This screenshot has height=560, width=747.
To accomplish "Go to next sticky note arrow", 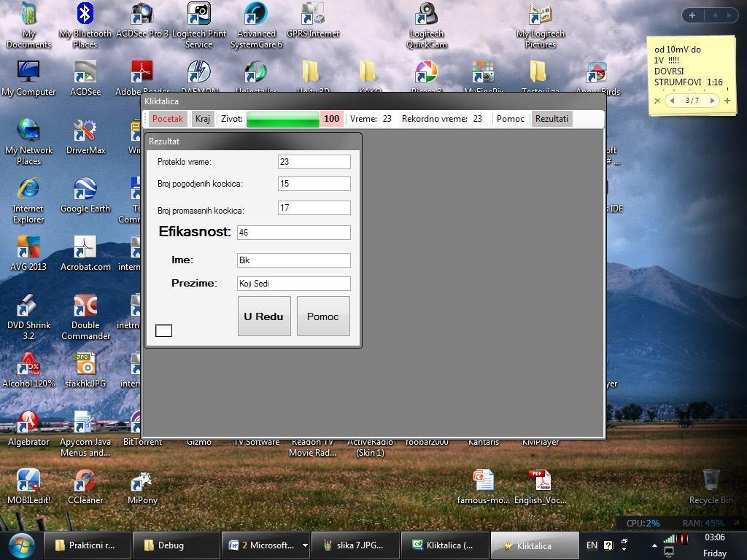I will tap(712, 101).
